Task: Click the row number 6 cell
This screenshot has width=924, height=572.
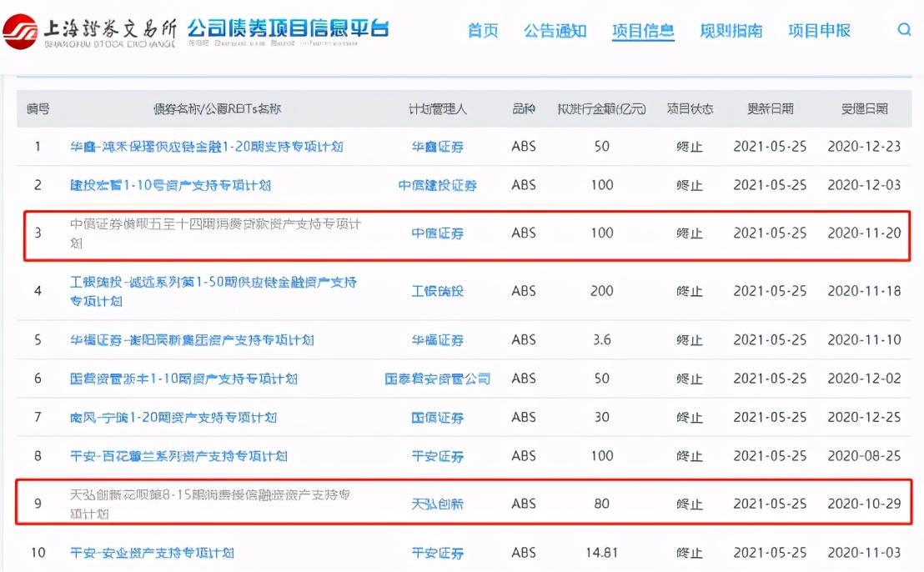Action: point(38,379)
